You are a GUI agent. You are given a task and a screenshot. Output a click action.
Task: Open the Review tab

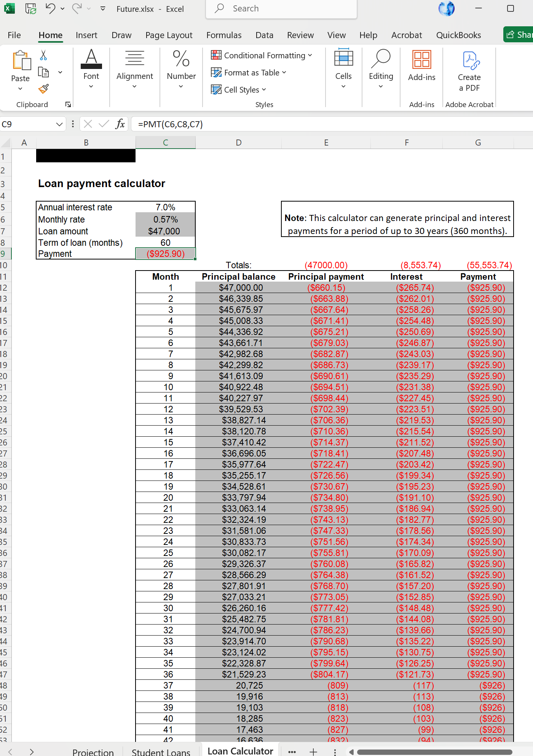300,35
